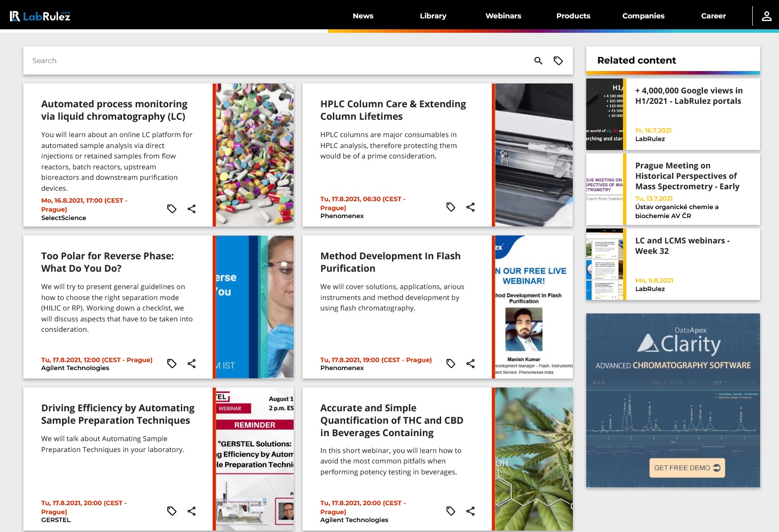Click tag icon on Method Development In Flash card

pyautogui.click(x=451, y=364)
